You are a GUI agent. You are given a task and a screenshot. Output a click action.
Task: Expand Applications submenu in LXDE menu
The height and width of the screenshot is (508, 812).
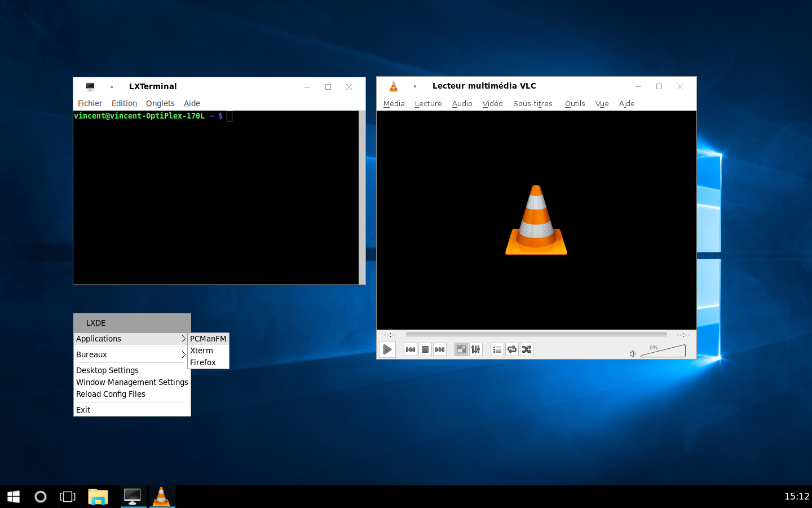click(x=131, y=339)
